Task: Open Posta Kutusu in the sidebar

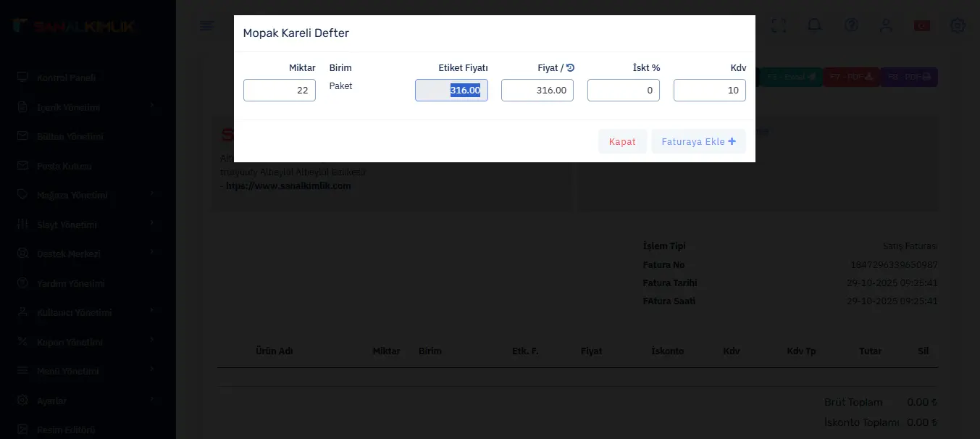Action: click(x=64, y=166)
